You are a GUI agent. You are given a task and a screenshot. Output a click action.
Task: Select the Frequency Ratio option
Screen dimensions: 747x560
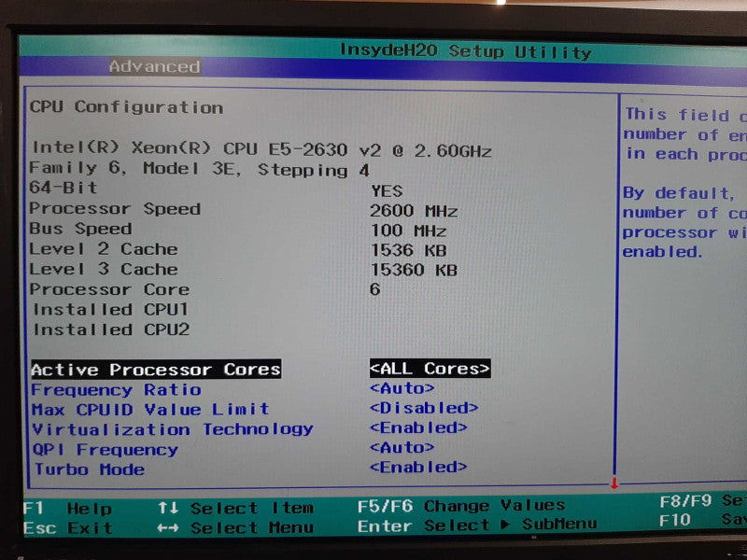[x=116, y=389]
